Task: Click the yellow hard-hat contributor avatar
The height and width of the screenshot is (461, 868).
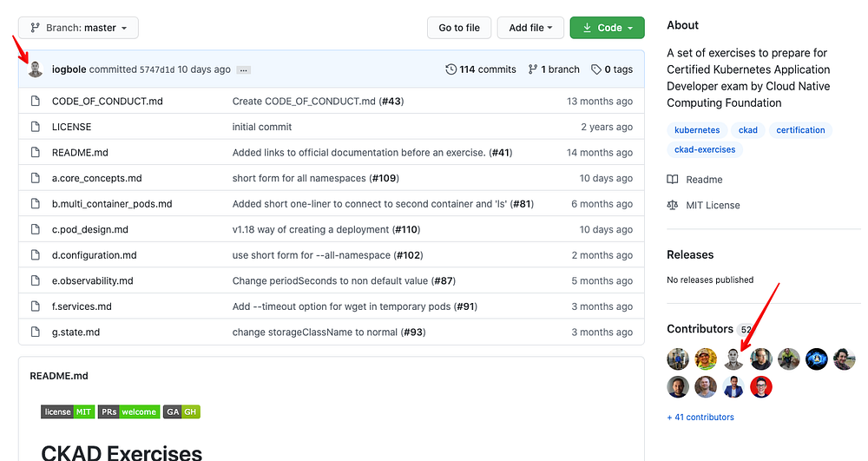Action: pyautogui.click(x=706, y=359)
